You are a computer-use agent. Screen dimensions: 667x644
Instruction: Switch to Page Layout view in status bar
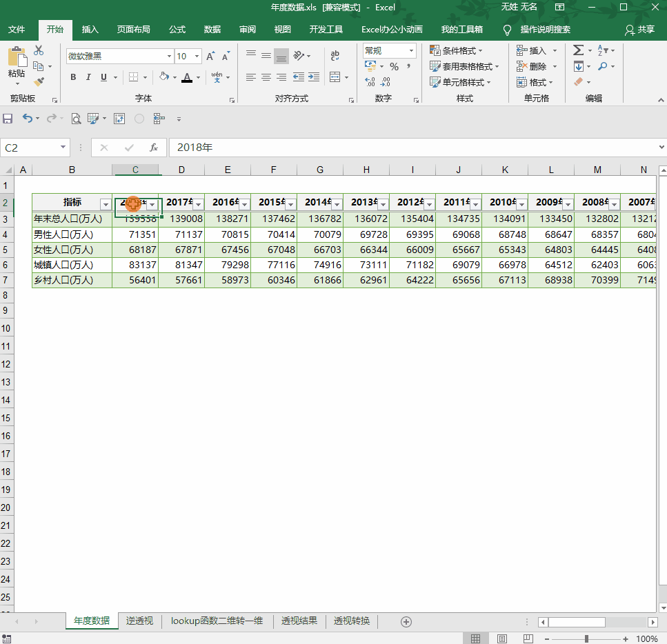(502, 638)
